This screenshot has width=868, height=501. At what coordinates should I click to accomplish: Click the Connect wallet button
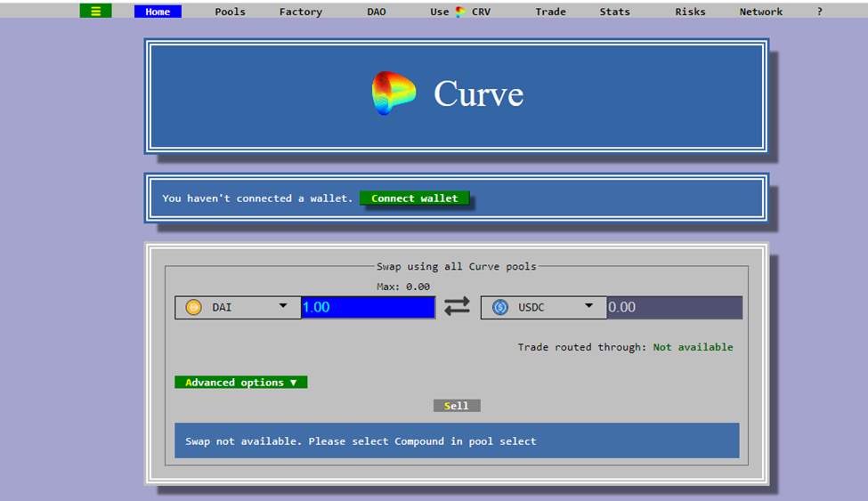pyautogui.click(x=415, y=198)
